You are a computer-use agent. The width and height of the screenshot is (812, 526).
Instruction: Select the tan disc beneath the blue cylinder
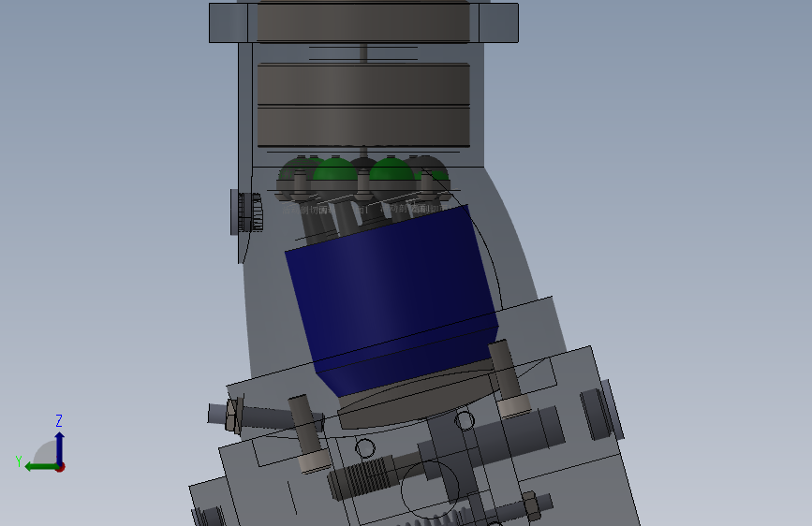pos(418,397)
